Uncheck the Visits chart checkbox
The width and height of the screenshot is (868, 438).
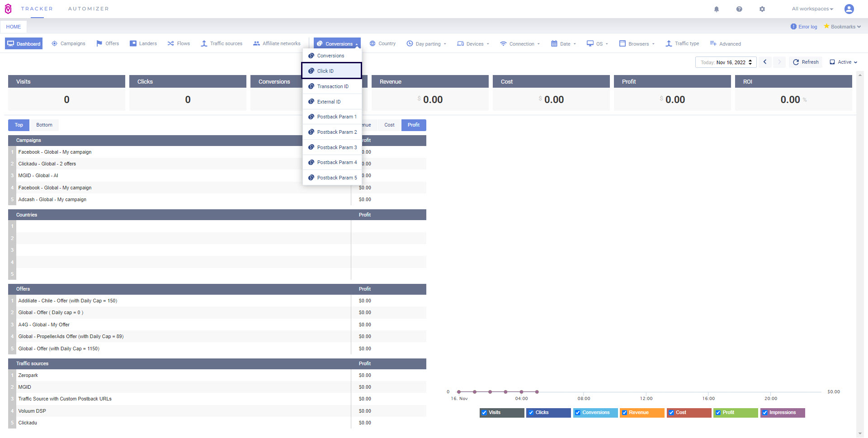tap(484, 413)
